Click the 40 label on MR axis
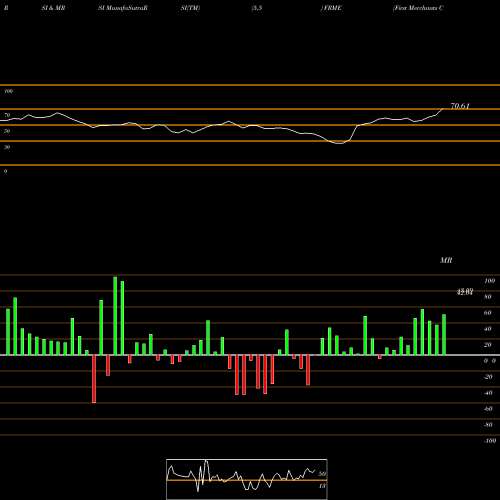500x500 pixels. pyautogui.click(x=488, y=329)
